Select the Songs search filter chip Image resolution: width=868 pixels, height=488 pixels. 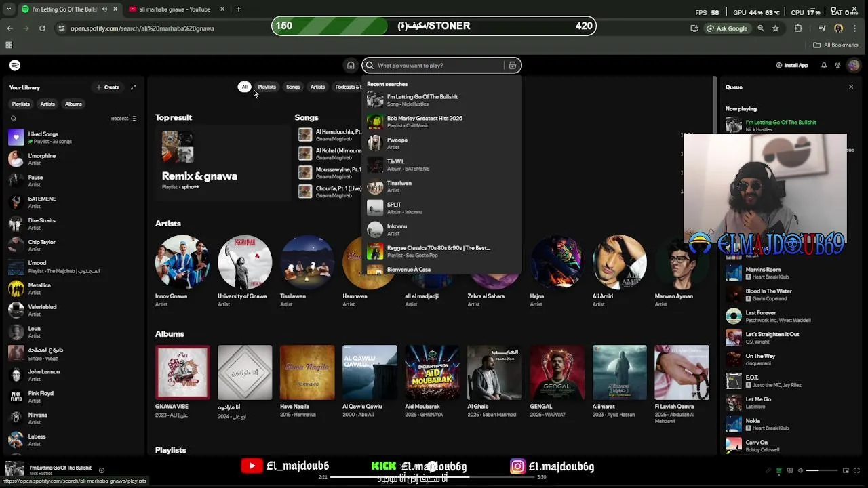293,87
